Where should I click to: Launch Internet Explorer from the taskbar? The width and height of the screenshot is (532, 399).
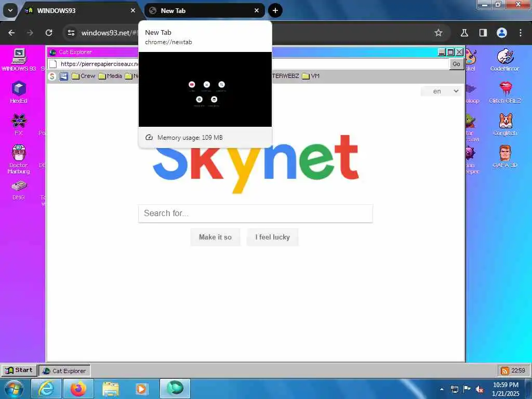(x=46, y=389)
